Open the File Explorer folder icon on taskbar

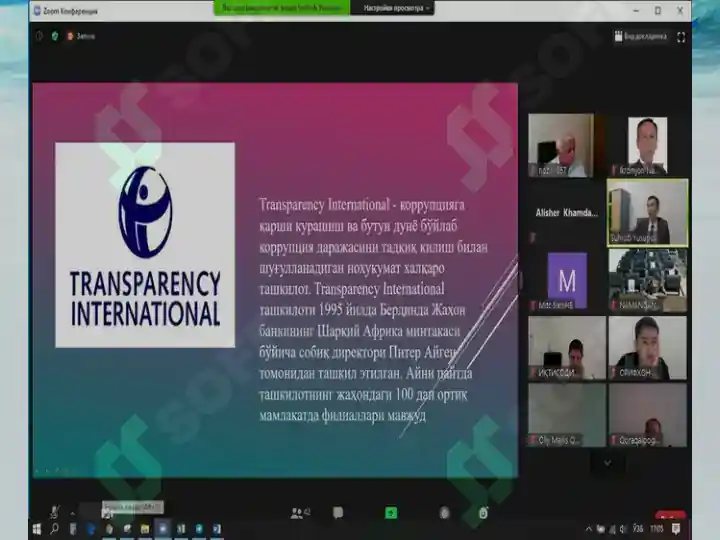click(x=145, y=529)
